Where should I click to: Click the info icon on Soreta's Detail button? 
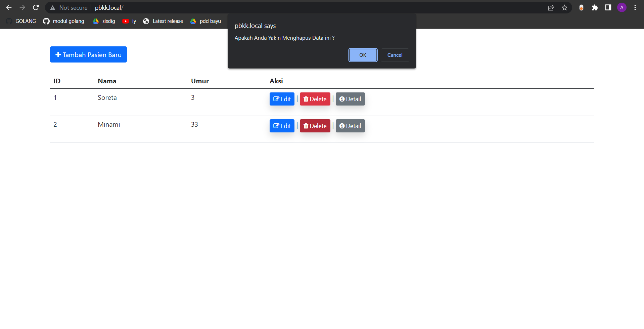pos(342,99)
